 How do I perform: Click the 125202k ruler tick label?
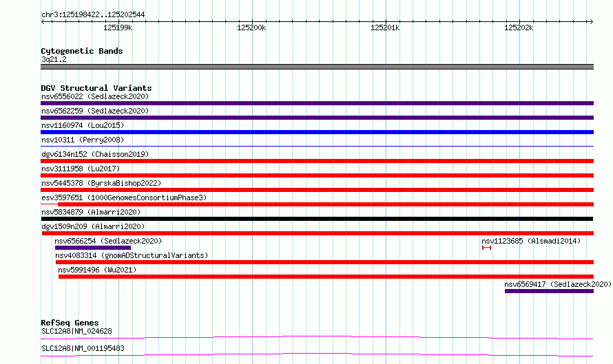click(x=519, y=28)
